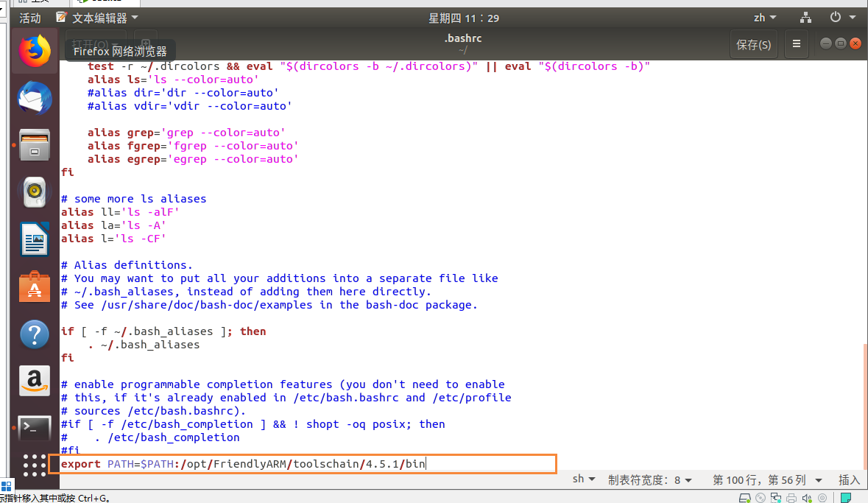Launch LibreOffice Writer from the dock
The width and height of the screenshot is (868, 503).
point(35,239)
